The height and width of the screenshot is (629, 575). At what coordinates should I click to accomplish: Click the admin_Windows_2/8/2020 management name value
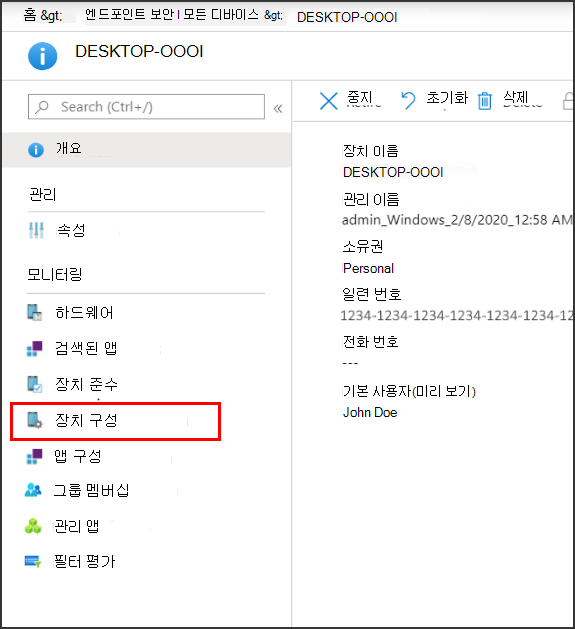pyautogui.click(x=457, y=220)
